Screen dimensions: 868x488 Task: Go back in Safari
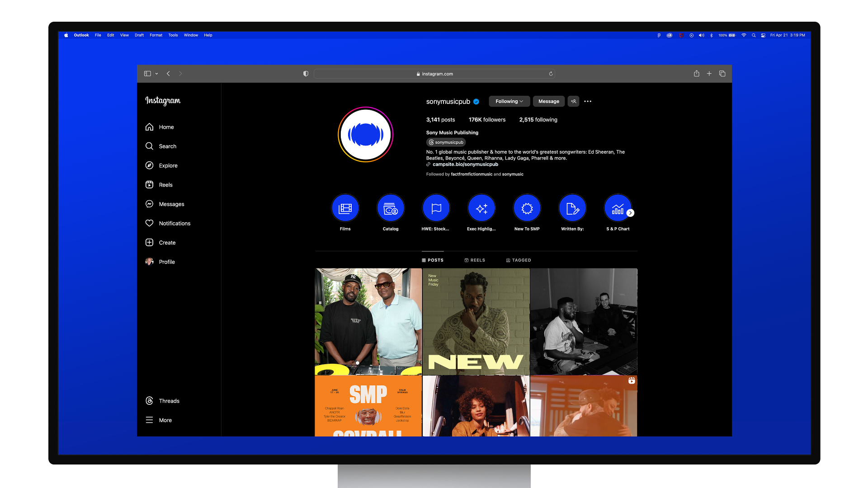coord(168,74)
